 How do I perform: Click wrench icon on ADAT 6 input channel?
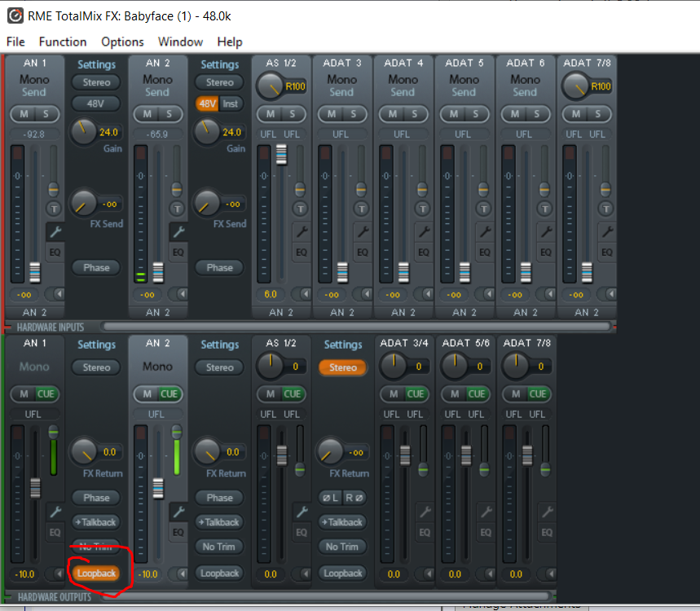point(546,231)
